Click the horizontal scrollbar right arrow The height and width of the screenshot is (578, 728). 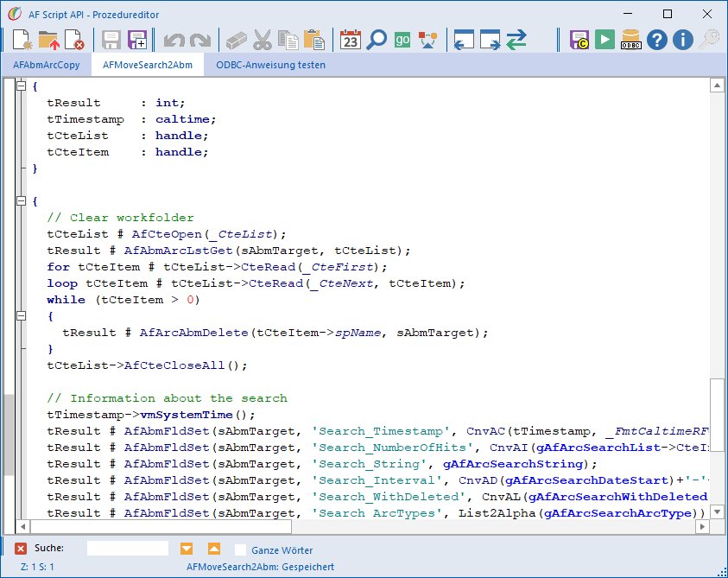702,526
